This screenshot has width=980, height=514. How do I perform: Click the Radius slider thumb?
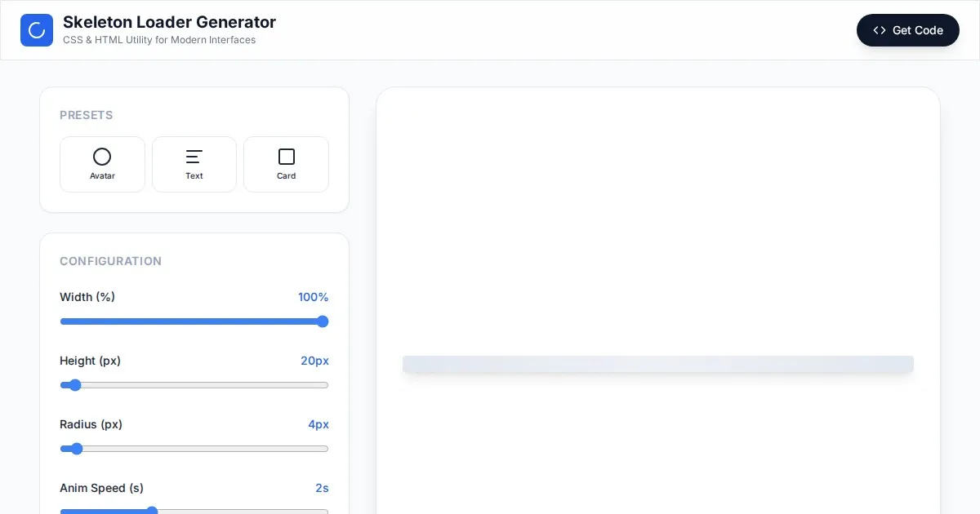pos(77,449)
